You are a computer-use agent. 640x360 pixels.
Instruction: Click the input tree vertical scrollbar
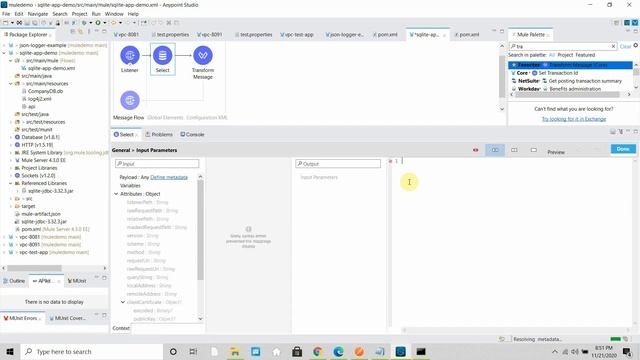pos(200,229)
